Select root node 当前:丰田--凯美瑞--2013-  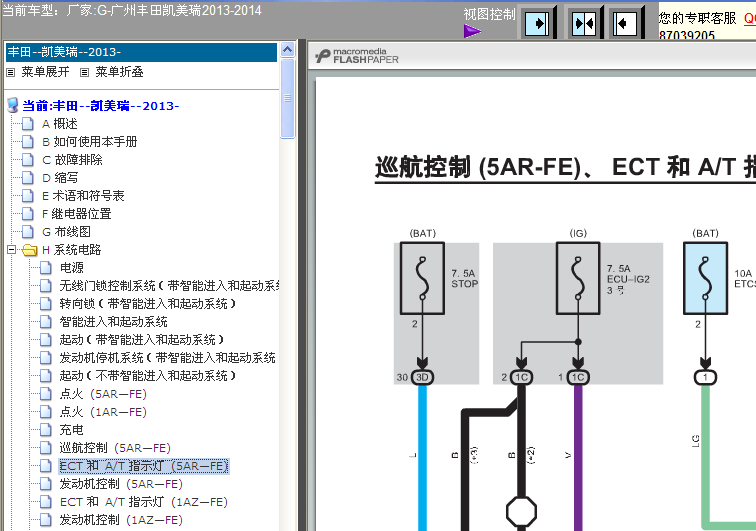tap(101, 106)
